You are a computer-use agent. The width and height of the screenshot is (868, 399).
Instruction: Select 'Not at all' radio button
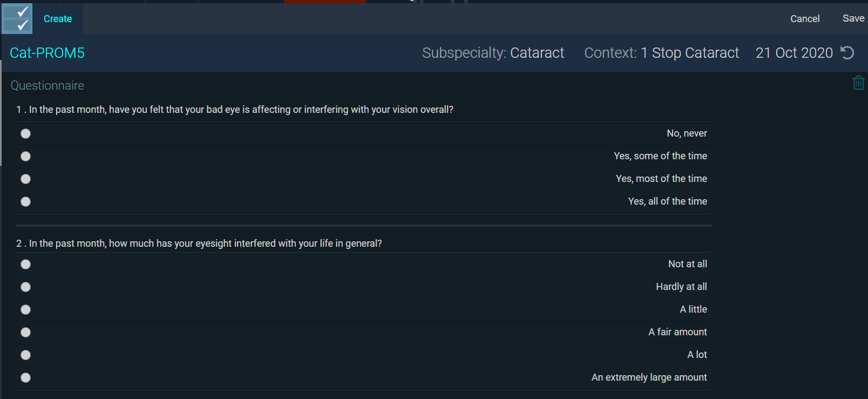click(x=25, y=264)
